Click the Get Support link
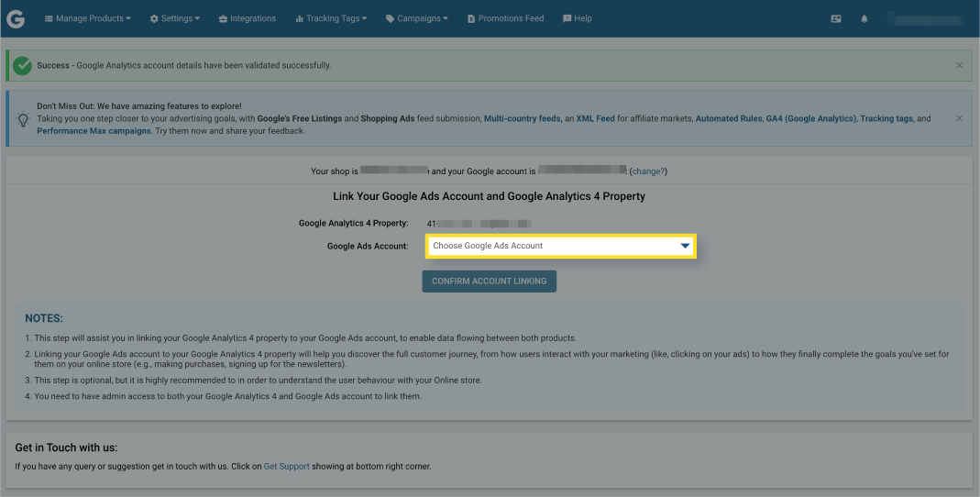980x497 pixels. 286,467
